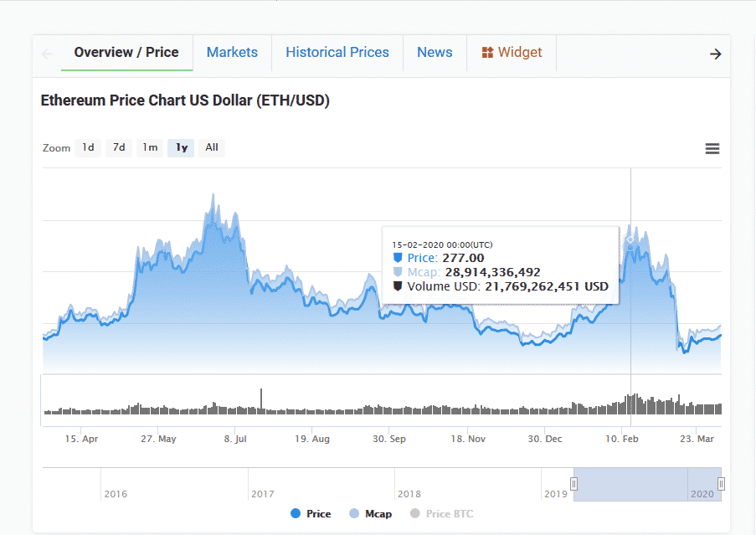Click the 2017 label in the navigator

(x=263, y=494)
